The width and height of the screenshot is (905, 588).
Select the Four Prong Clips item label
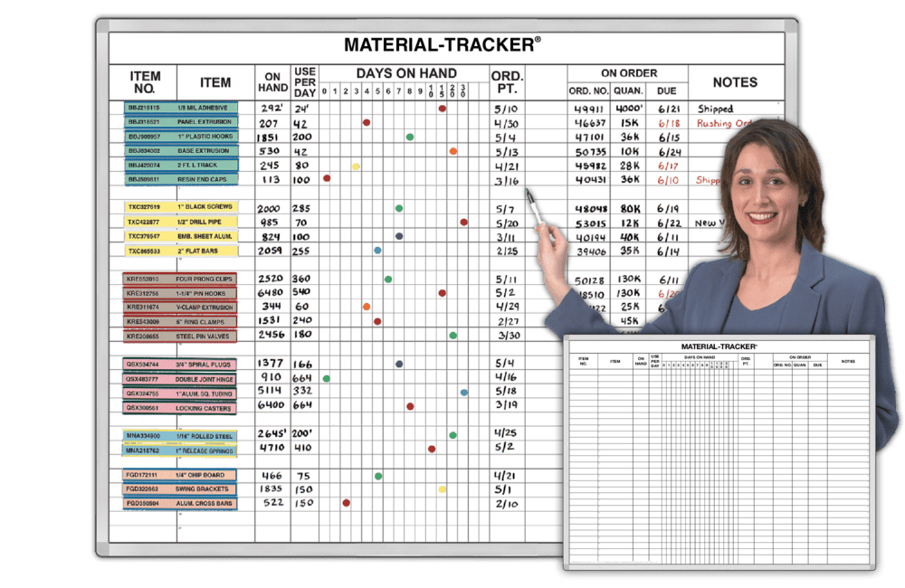click(205, 280)
